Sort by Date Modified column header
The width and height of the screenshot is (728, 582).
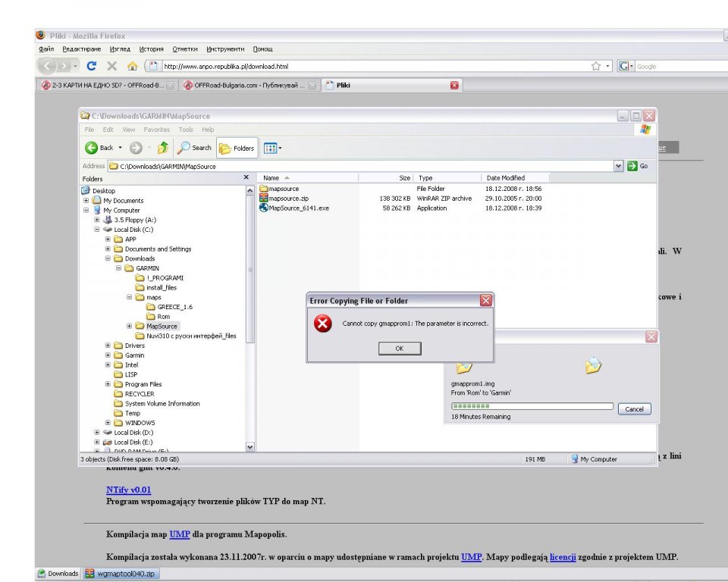(x=516, y=178)
